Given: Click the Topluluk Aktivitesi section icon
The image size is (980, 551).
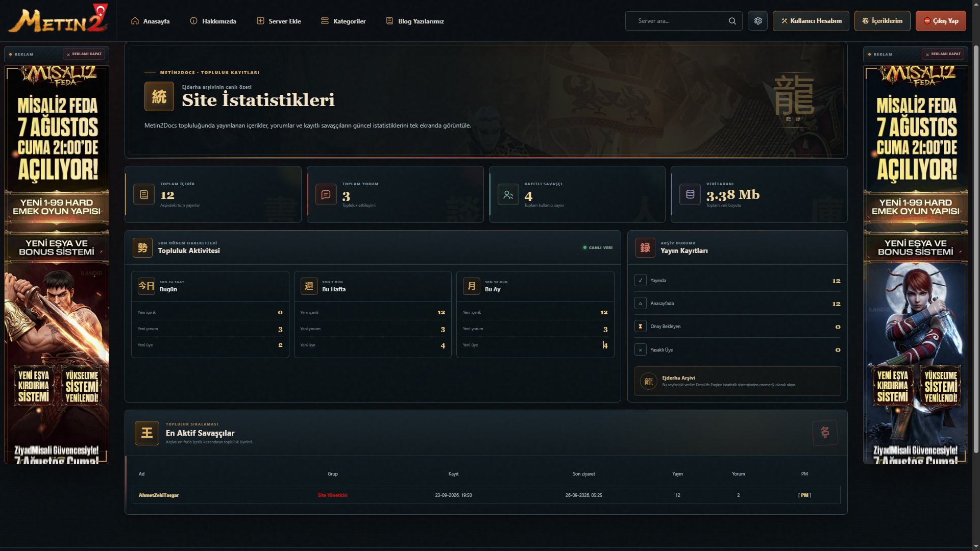Looking at the screenshot, I should [143, 247].
